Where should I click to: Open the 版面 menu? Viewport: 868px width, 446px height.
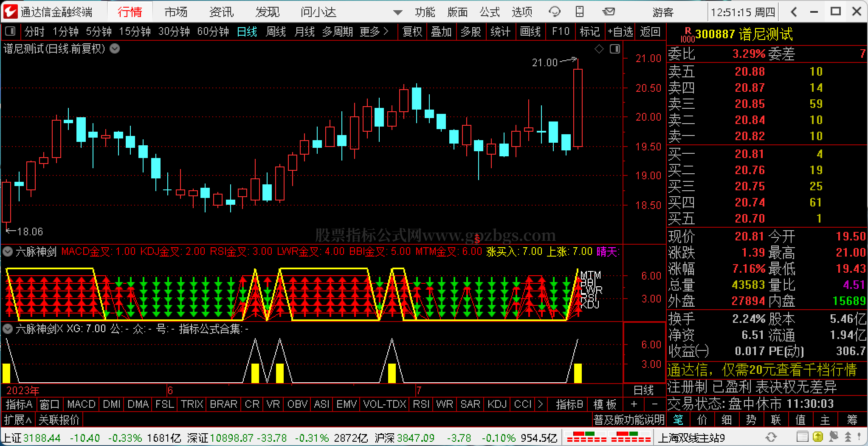click(457, 12)
